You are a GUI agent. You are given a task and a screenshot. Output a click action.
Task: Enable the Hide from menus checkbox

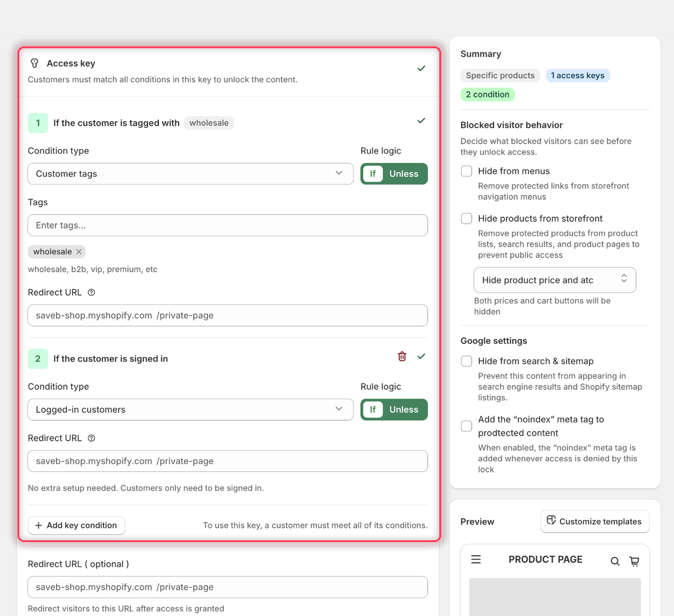(467, 171)
